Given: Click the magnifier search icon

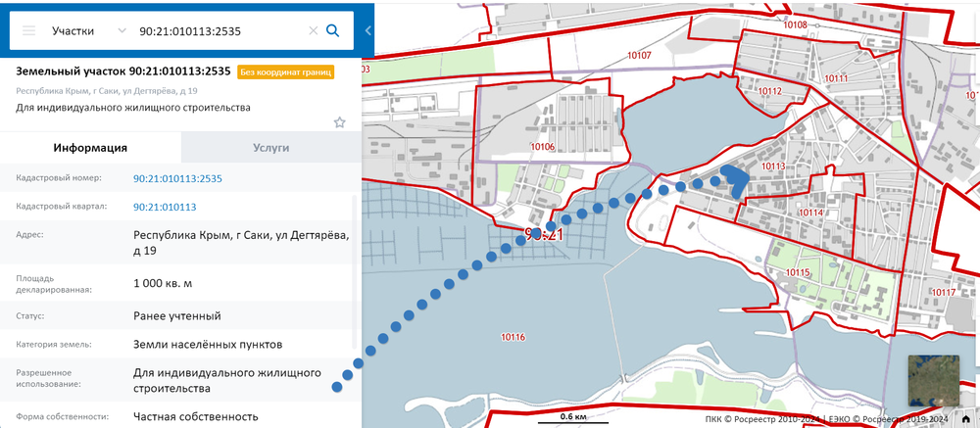Looking at the screenshot, I should coord(333,30).
